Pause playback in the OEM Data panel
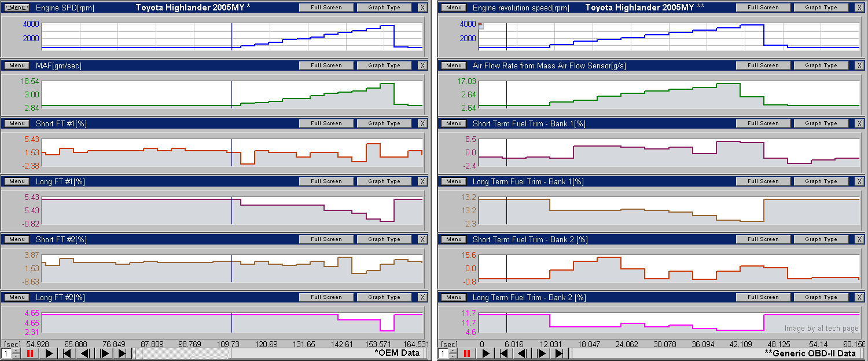 [30, 353]
